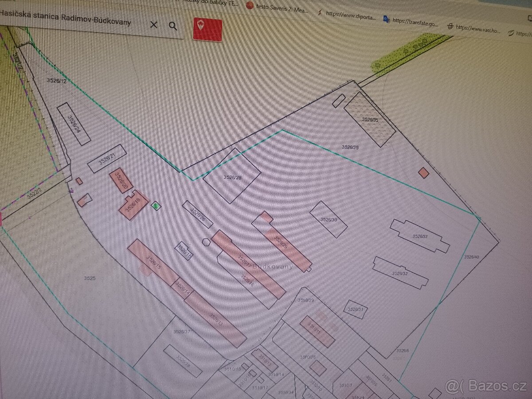The image size is (532, 399).
Task: Select parcel 3525 on the map
Action: pos(90,278)
